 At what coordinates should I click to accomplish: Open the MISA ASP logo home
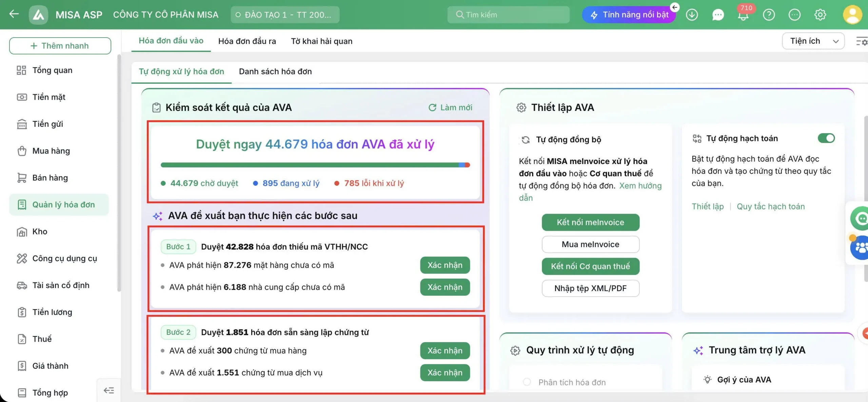(x=38, y=15)
